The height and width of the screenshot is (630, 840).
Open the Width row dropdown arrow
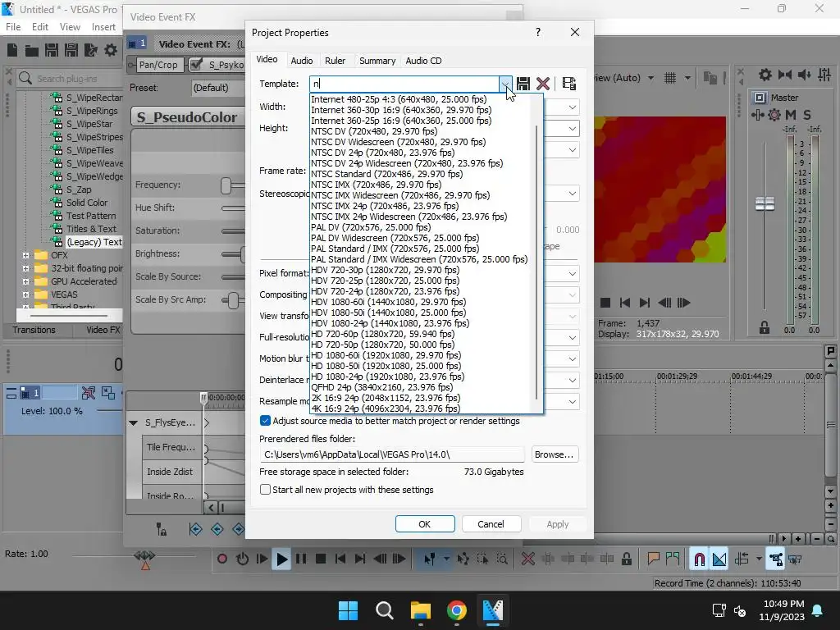(x=572, y=107)
